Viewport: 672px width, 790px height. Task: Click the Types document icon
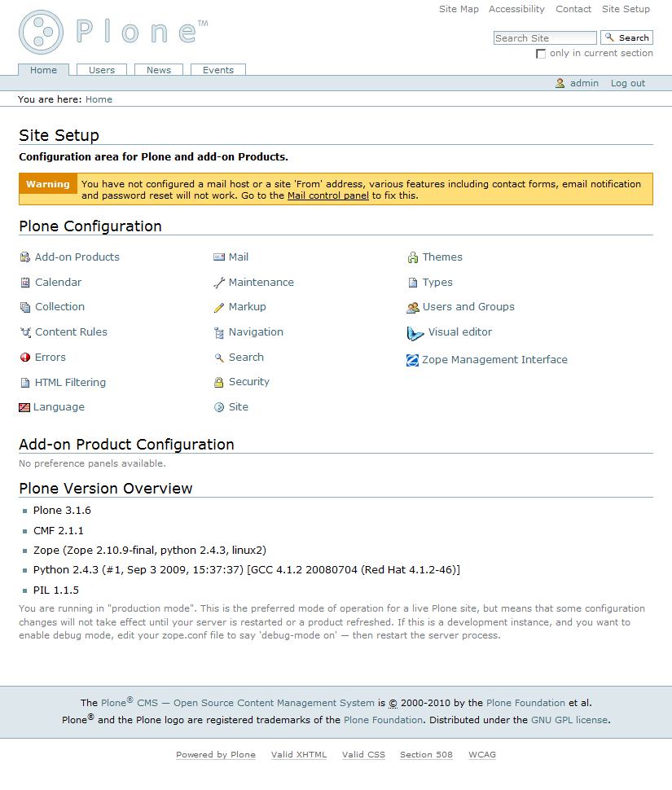pos(413,283)
